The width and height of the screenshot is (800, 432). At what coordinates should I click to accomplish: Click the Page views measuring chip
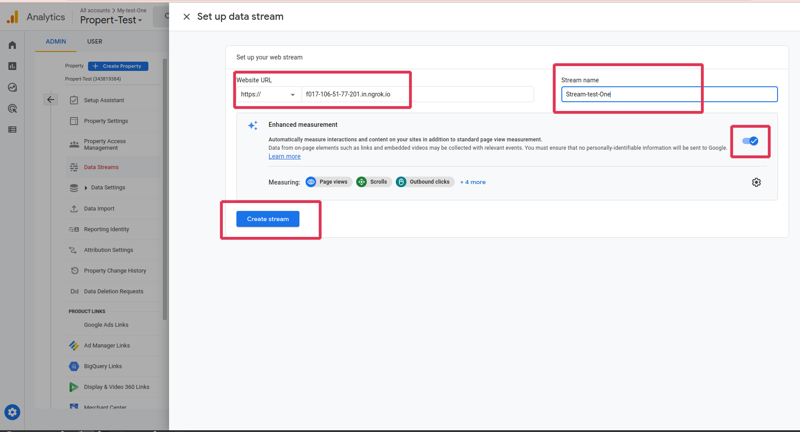tap(328, 182)
